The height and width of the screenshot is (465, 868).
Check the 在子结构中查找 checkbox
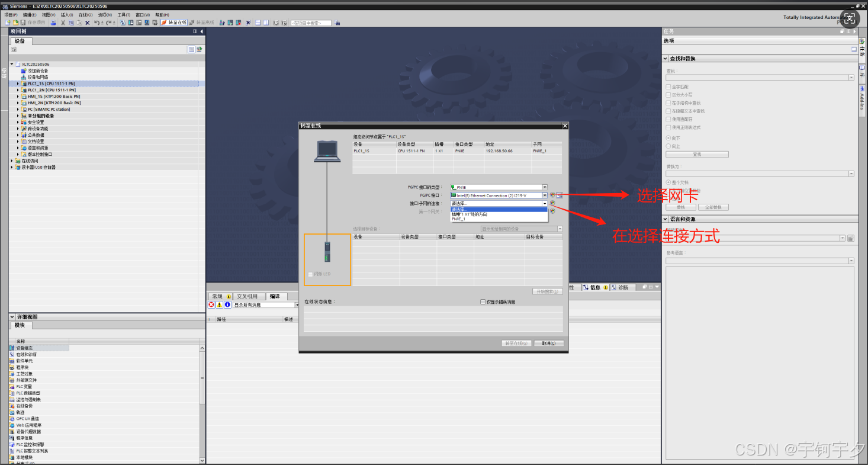click(668, 102)
